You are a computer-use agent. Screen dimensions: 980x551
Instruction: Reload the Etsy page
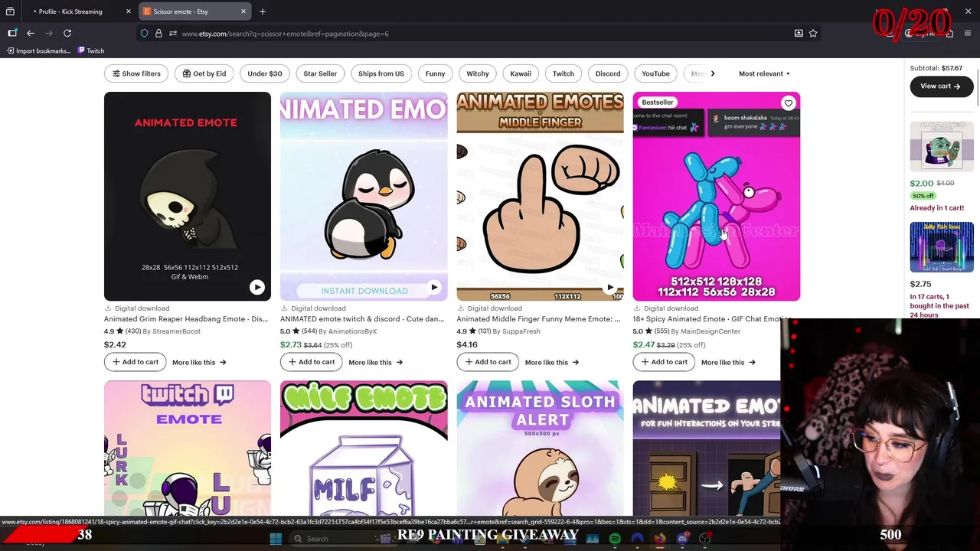67,33
